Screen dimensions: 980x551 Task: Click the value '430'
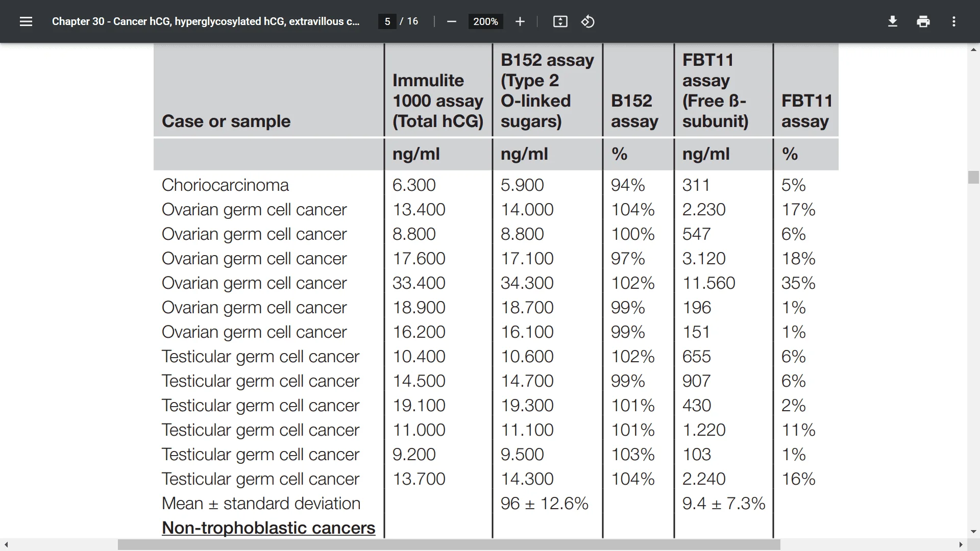(697, 405)
